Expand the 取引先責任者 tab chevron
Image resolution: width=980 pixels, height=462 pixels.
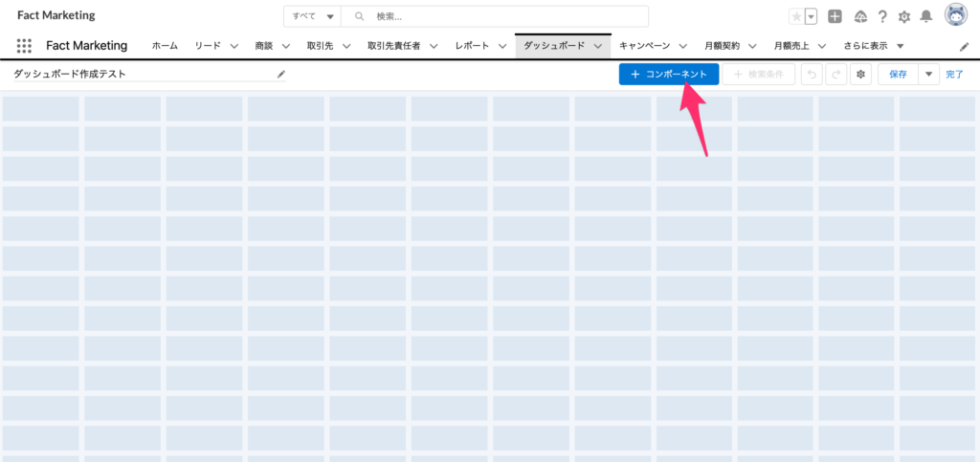click(x=434, y=46)
